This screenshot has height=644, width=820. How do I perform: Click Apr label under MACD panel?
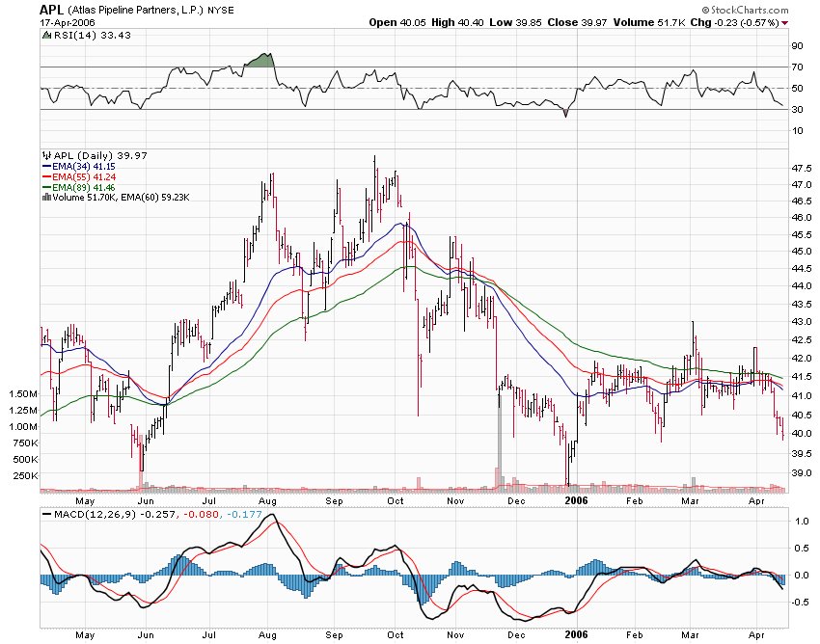(x=757, y=635)
